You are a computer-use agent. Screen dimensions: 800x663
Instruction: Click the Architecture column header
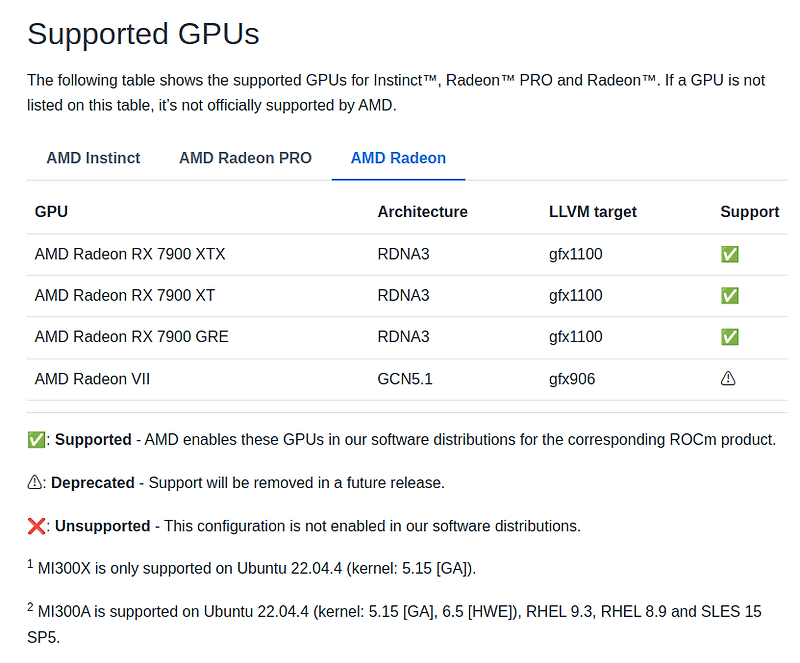[x=422, y=212]
